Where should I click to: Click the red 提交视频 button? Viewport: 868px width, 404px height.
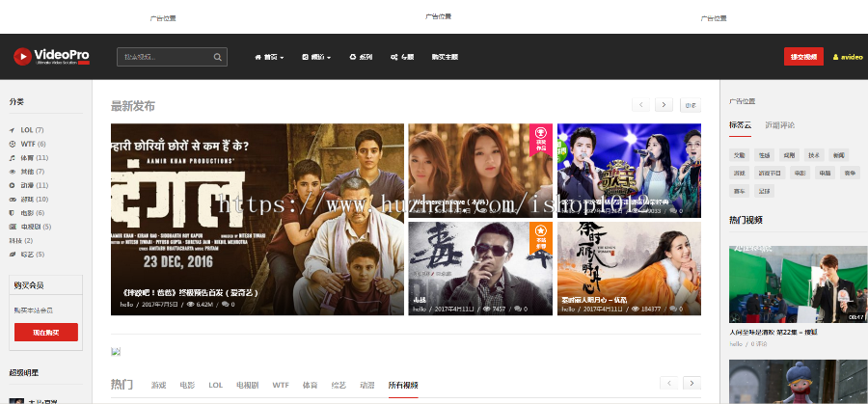(x=803, y=57)
